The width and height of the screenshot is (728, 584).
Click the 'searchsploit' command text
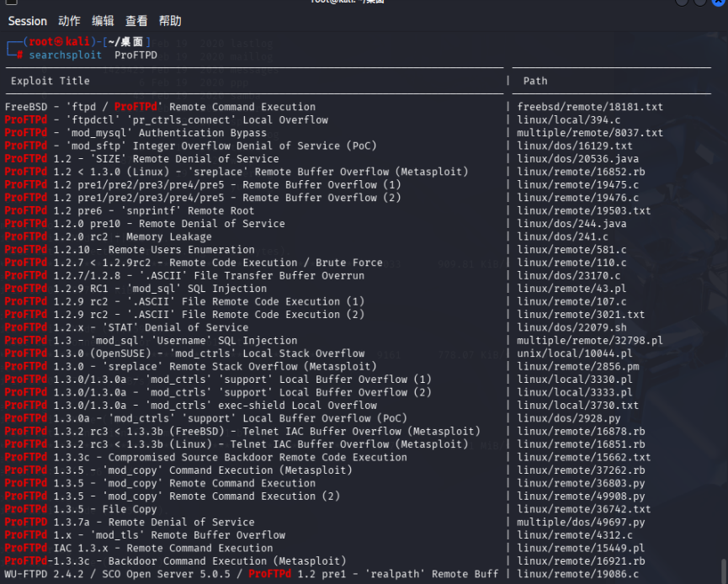65,55
